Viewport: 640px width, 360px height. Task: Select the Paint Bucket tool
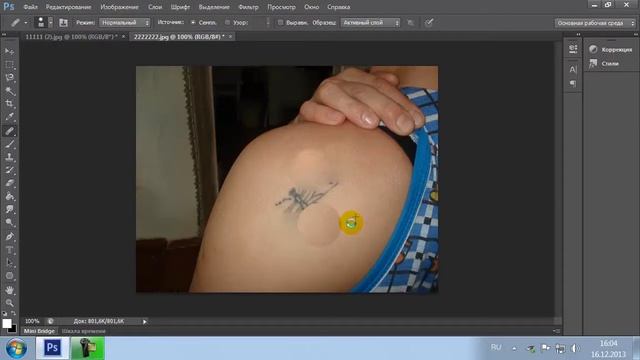click(x=9, y=196)
